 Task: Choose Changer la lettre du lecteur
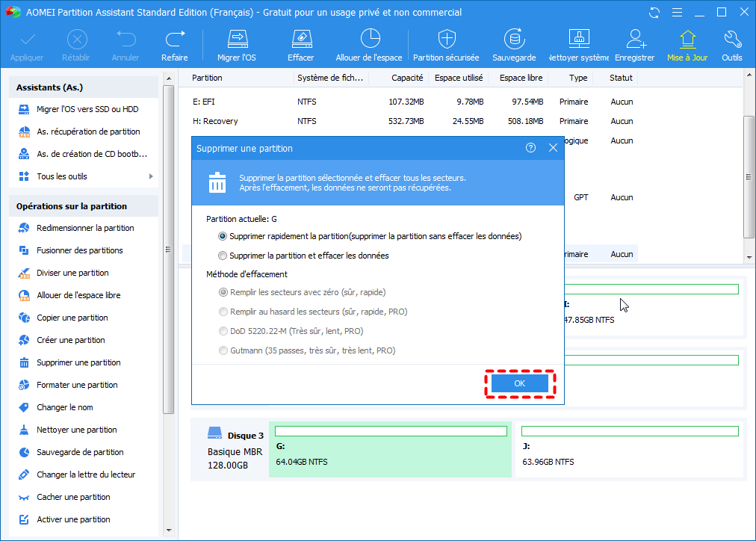(77, 475)
